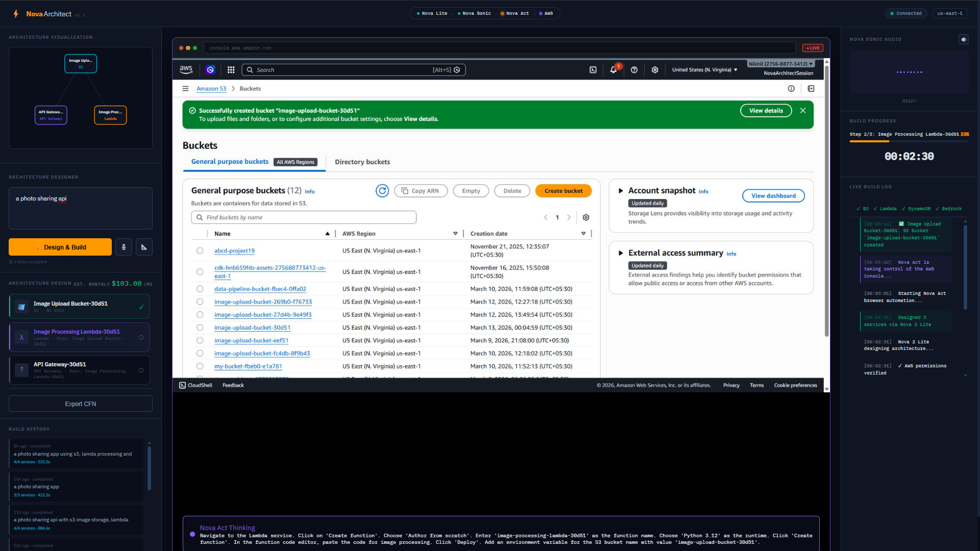Click the microphone icon beside Design & Build

tap(124, 247)
